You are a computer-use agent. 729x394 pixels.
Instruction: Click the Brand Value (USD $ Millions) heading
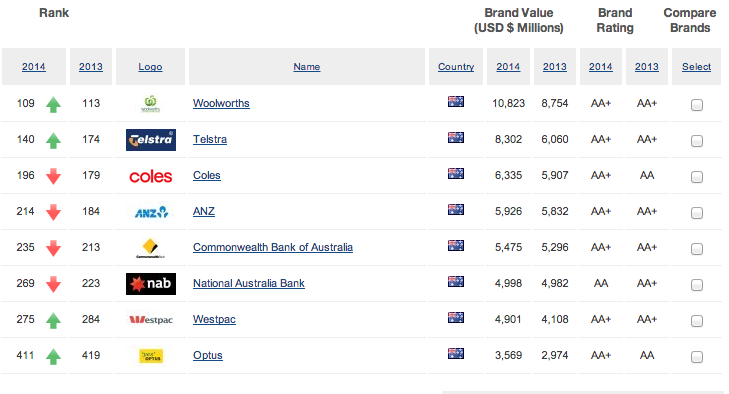[519, 20]
